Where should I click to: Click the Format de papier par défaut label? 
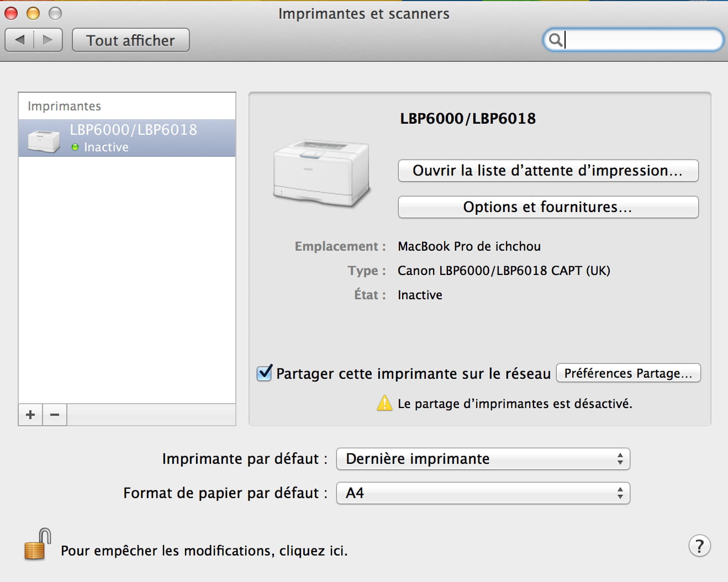point(225,493)
